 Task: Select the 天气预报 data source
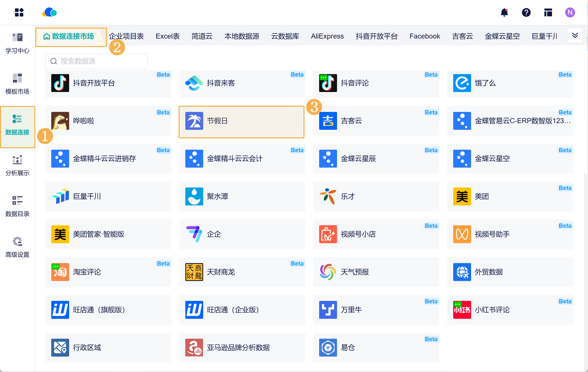tap(376, 272)
